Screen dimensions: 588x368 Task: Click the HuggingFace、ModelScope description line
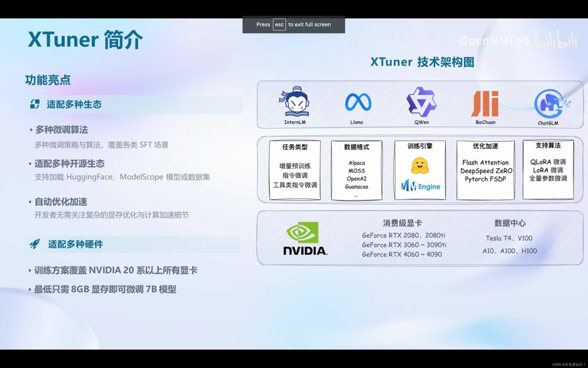[x=122, y=177]
